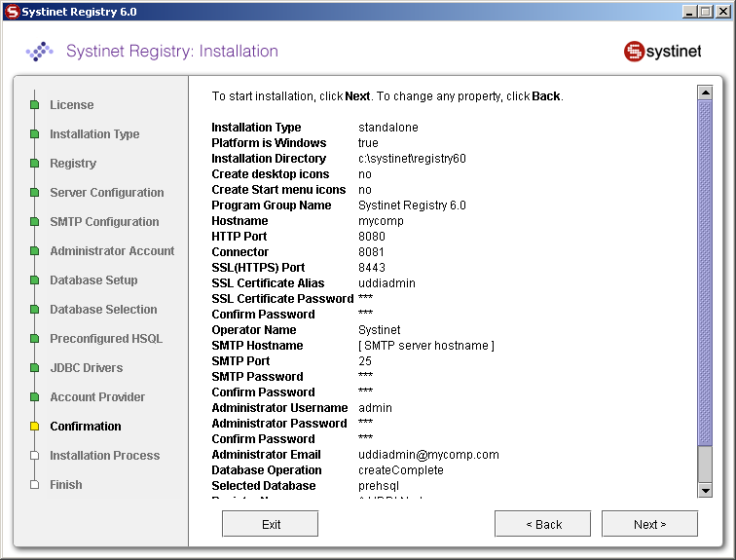Click the value 'createComplete'
This screenshot has width=736, height=560.
(401, 469)
